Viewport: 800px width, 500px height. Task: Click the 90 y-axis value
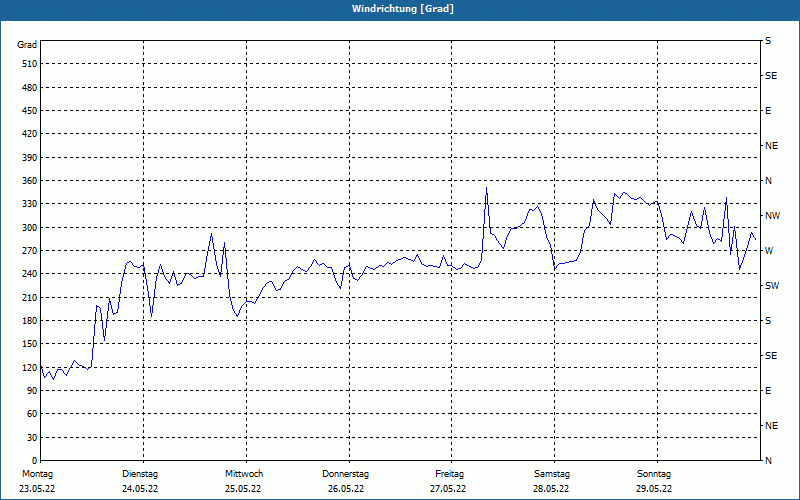[x=32, y=390]
